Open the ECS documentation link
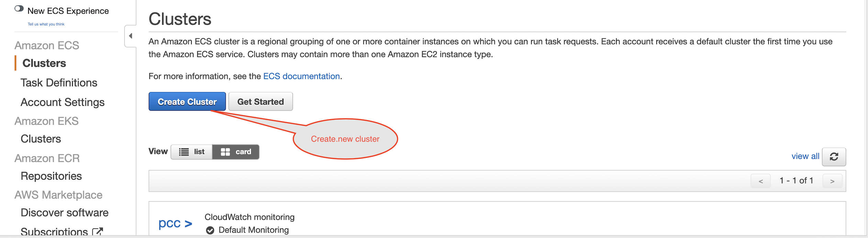The height and width of the screenshot is (238, 868). click(x=301, y=76)
